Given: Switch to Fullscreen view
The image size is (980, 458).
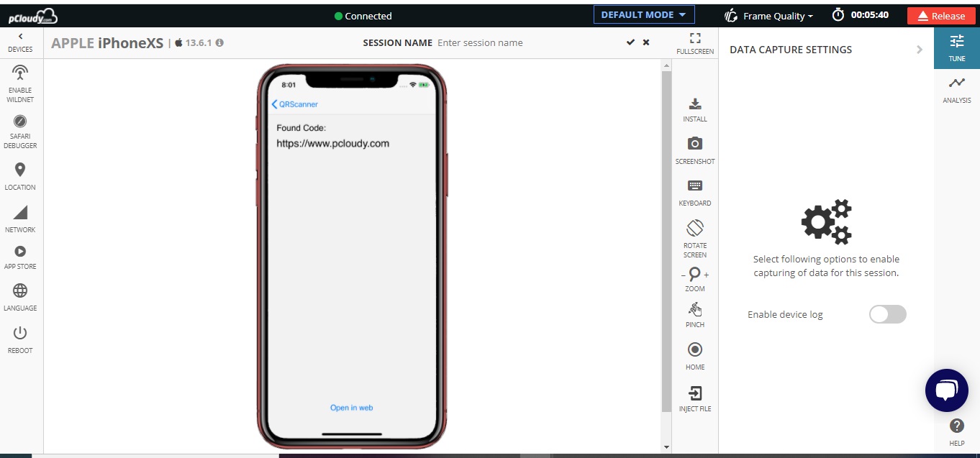Looking at the screenshot, I should (x=695, y=43).
